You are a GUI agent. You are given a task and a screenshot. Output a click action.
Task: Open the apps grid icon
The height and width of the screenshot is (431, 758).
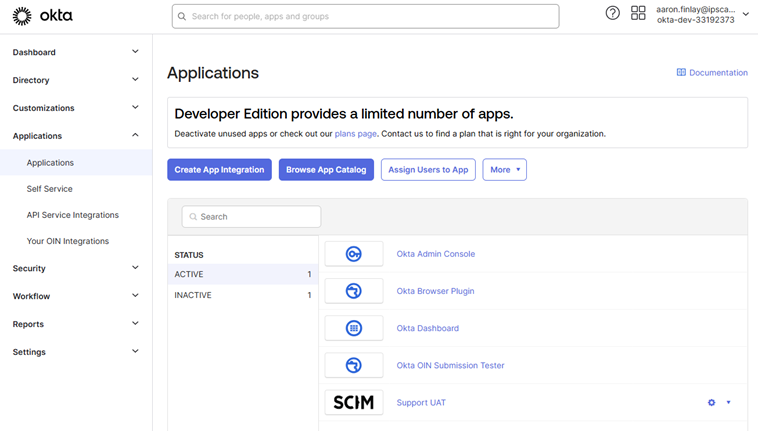pyautogui.click(x=638, y=13)
